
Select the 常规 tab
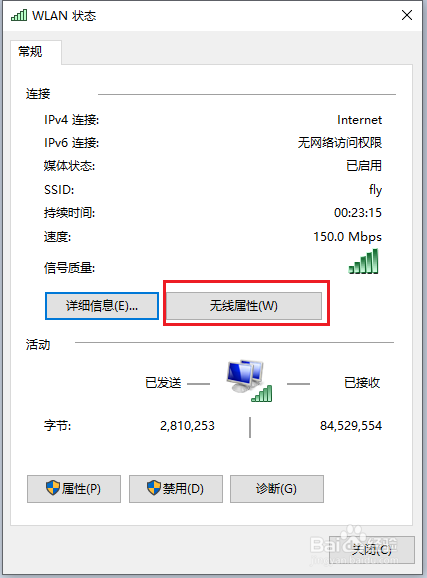(x=31, y=52)
